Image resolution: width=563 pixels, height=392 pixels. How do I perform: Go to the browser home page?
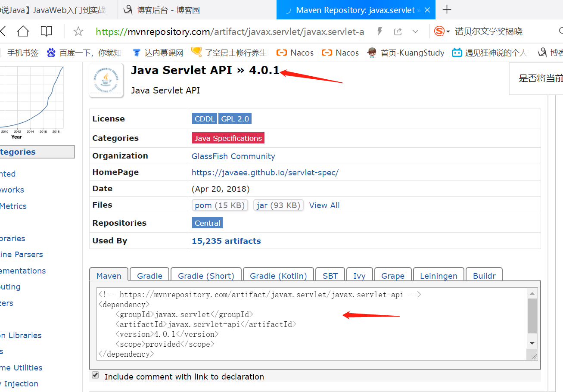23,31
